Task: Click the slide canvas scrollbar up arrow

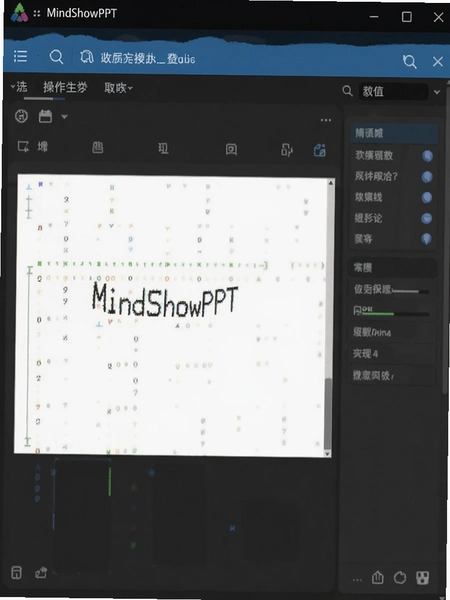Action: 331,183
